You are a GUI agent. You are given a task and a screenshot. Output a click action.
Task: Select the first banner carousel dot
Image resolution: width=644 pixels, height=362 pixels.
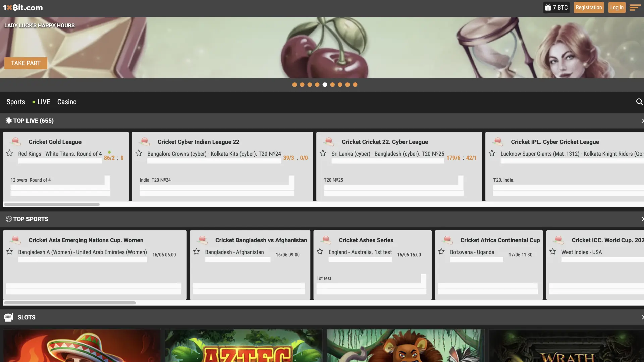pyautogui.click(x=294, y=85)
